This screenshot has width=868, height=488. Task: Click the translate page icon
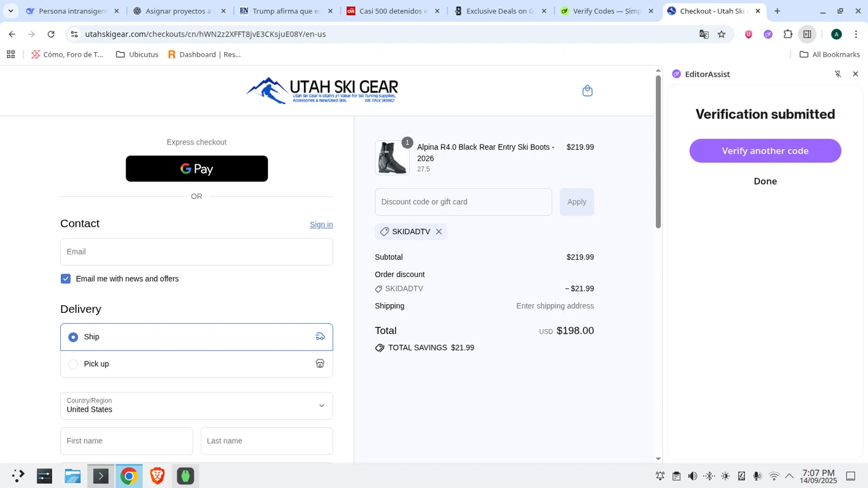click(704, 34)
